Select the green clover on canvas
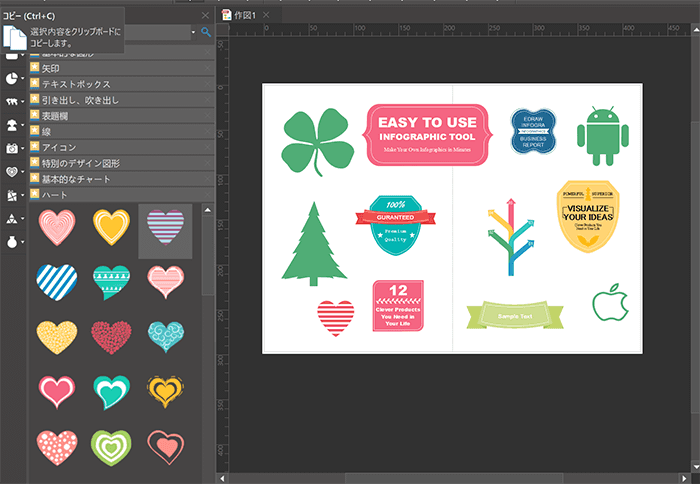Image resolution: width=700 pixels, height=484 pixels. tap(317, 142)
